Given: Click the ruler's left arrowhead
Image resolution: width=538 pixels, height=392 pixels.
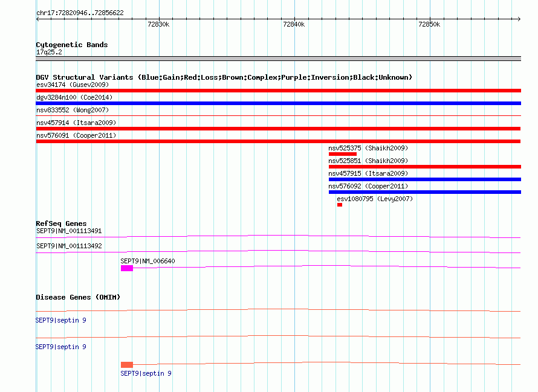Looking at the screenshot, I should [x=37, y=19].
